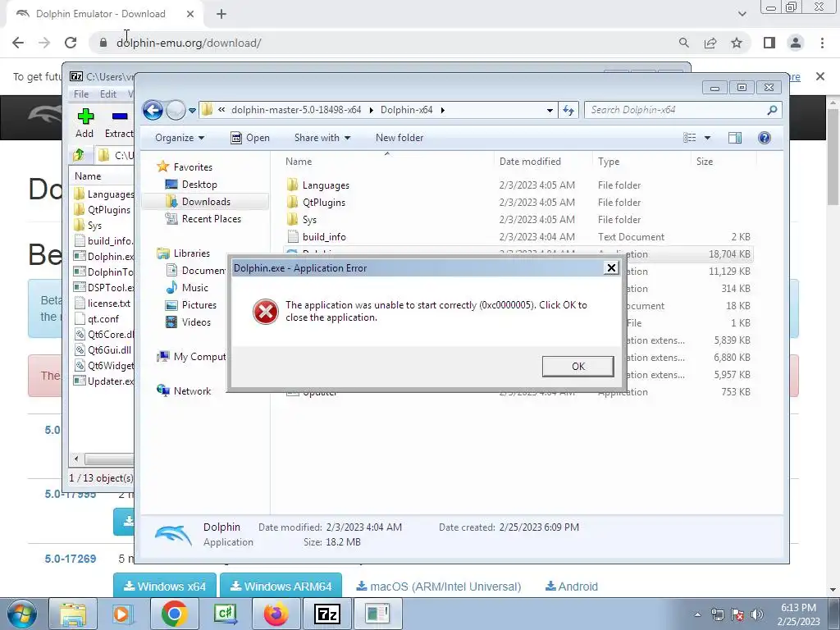
Task: Click the Add button in 7-Zip
Action: pos(84,123)
